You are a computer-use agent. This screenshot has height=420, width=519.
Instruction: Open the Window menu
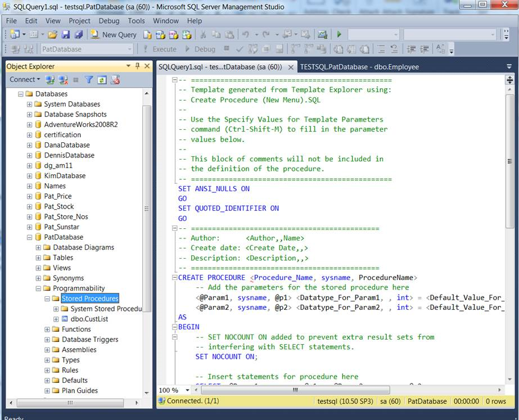click(166, 20)
